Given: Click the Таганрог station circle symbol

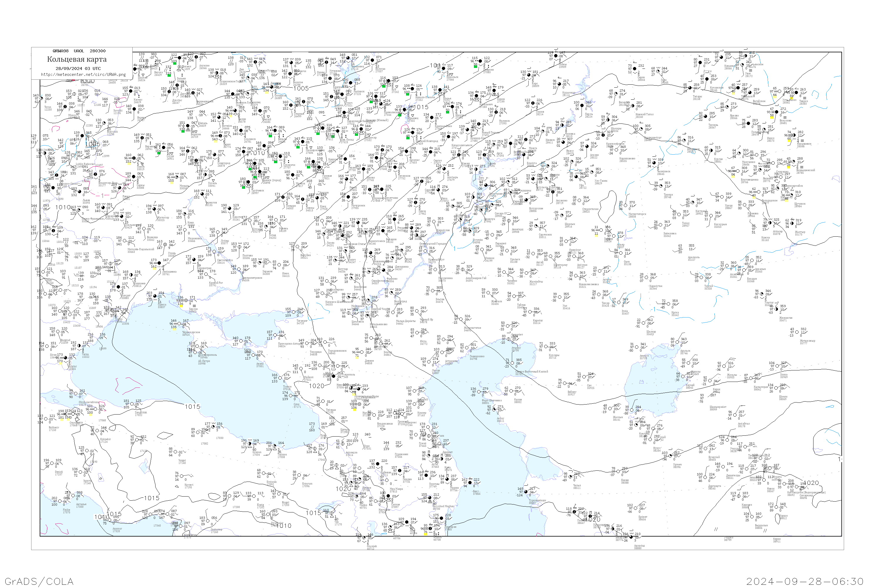Looking at the screenshot, I should click(294, 312).
